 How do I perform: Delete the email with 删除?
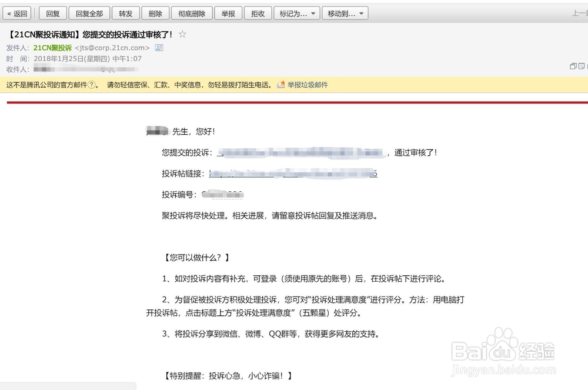point(155,14)
